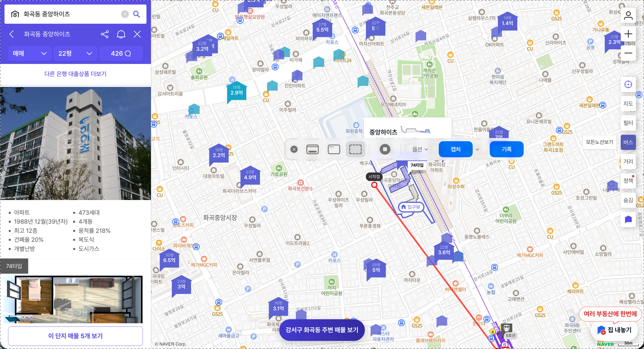The height and width of the screenshot is (349, 644).
Task: Enable the 숨김 hide option
Action: tap(628, 200)
